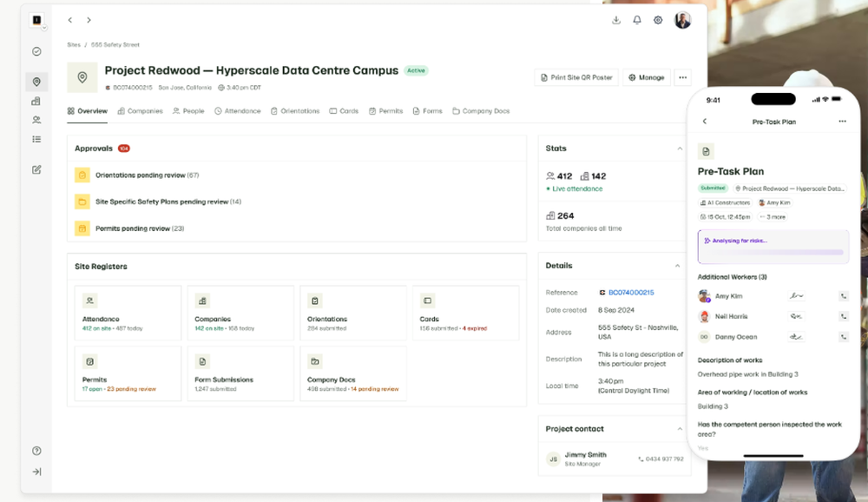Click the forward navigation arrow in header
The width and height of the screenshot is (868, 502).
coord(89,20)
